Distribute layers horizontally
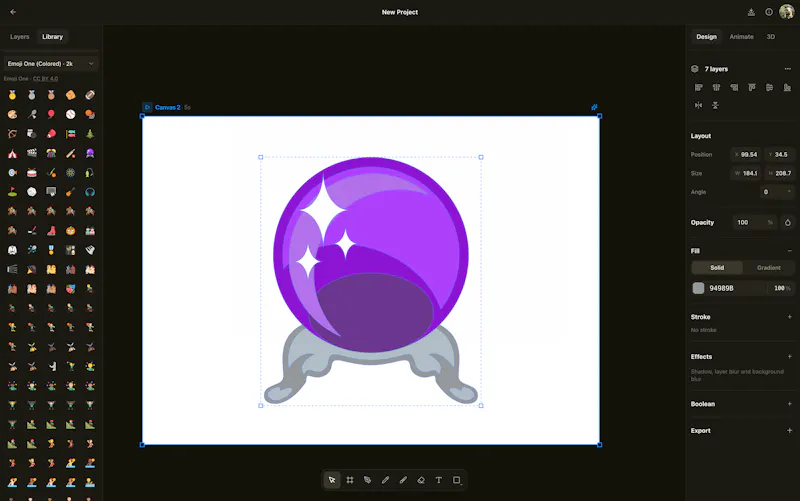This screenshot has height=501, width=800. (698, 105)
